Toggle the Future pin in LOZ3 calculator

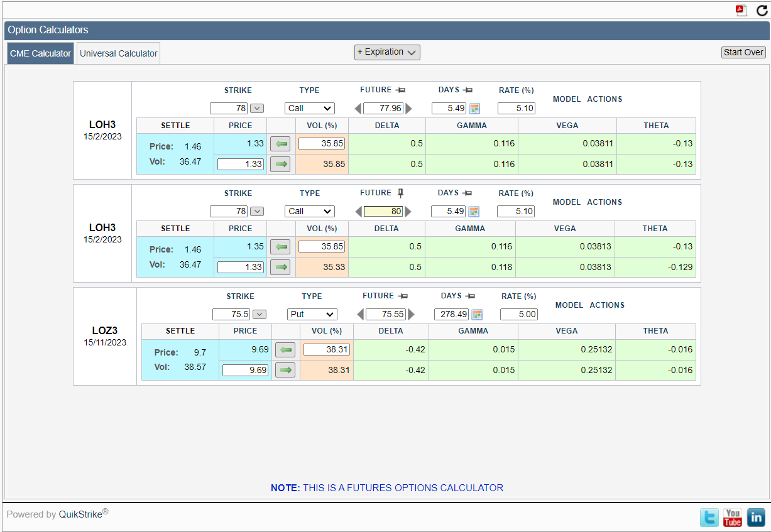tap(403, 296)
